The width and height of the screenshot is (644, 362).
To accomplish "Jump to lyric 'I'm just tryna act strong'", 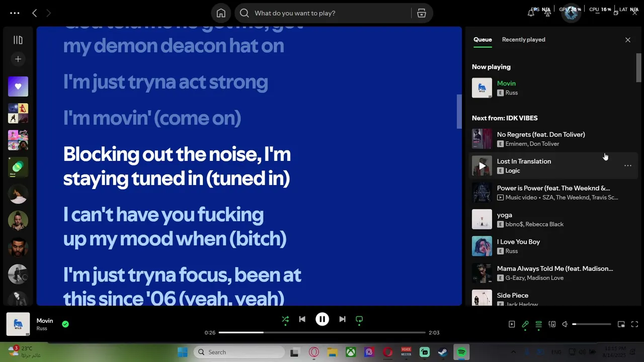I will point(166,82).
